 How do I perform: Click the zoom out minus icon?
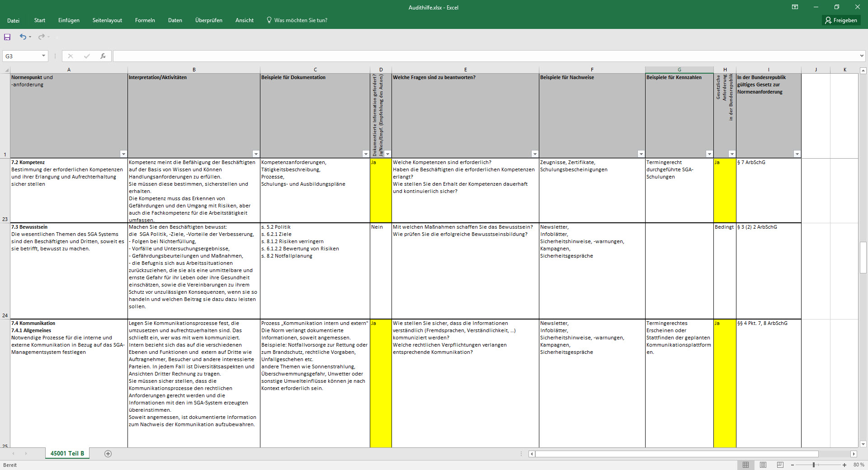[793, 465]
